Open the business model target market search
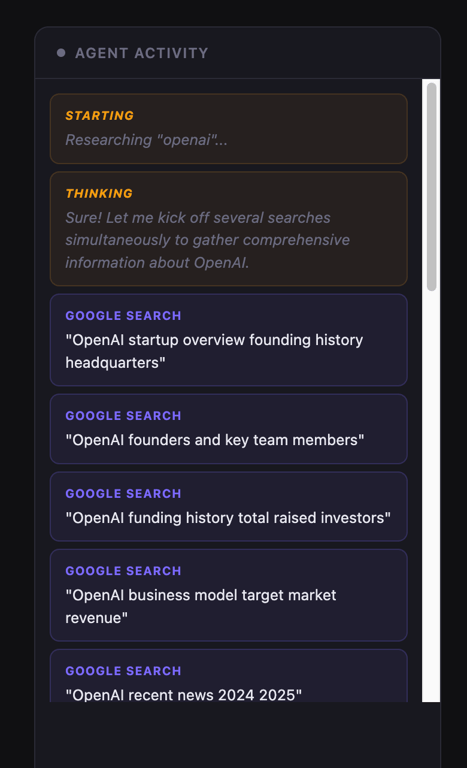The height and width of the screenshot is (768, 467). 228,595
